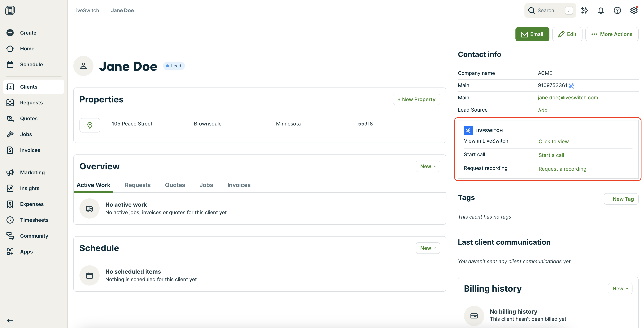This screenshot has width=644, height=328.
Task: Open the Billing history New dropdown
Action: coord(620,289)
